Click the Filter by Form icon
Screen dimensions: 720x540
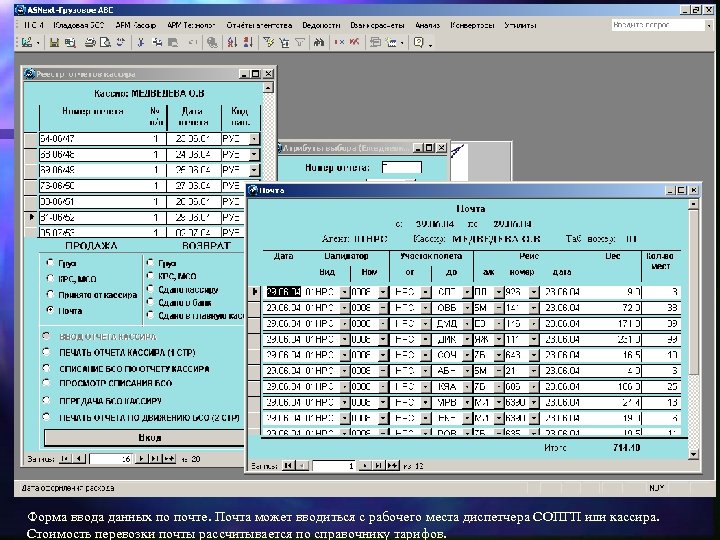pyautogui.click(x=284, y=43)
